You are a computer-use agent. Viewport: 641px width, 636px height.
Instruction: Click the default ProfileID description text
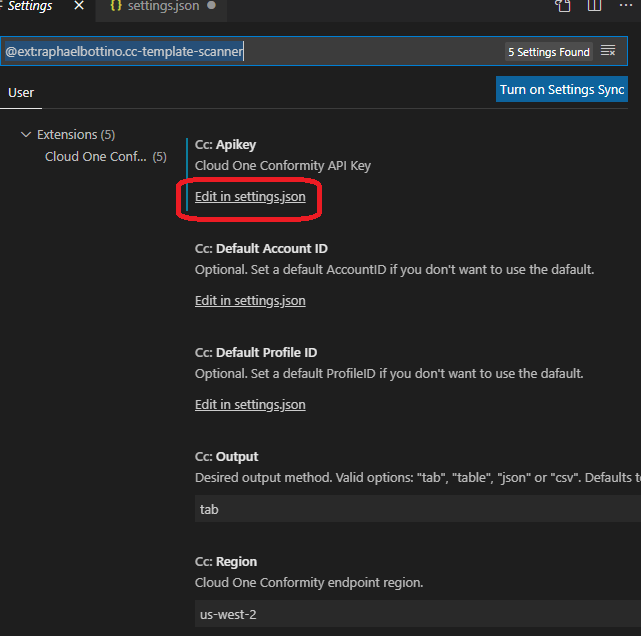pyautogui.click(x=389, y=374)
